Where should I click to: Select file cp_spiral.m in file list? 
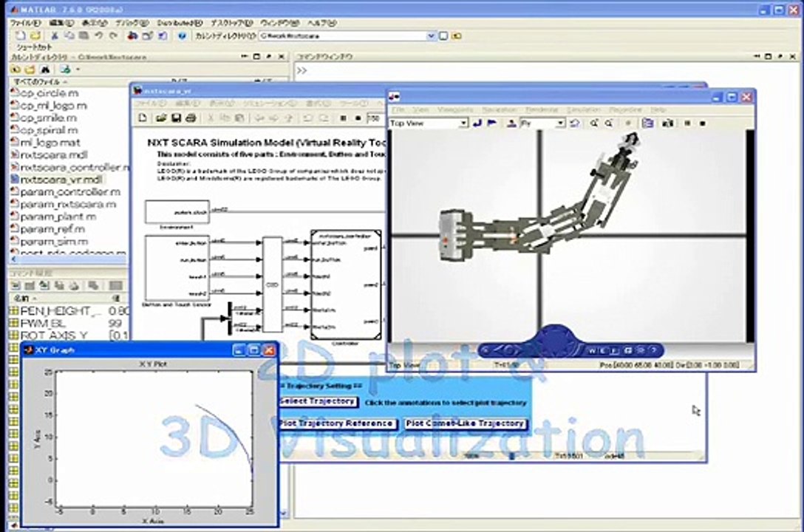(44, 130)
